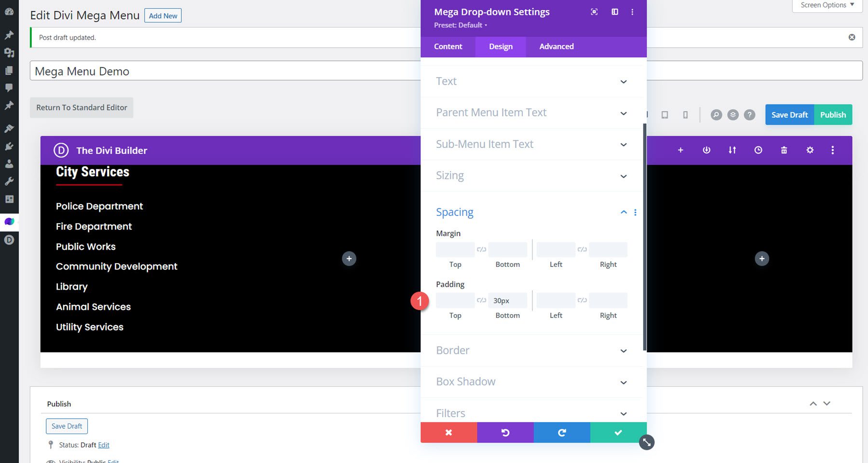
Task: Toggle linked values for left and right padding
Action: 582,300
